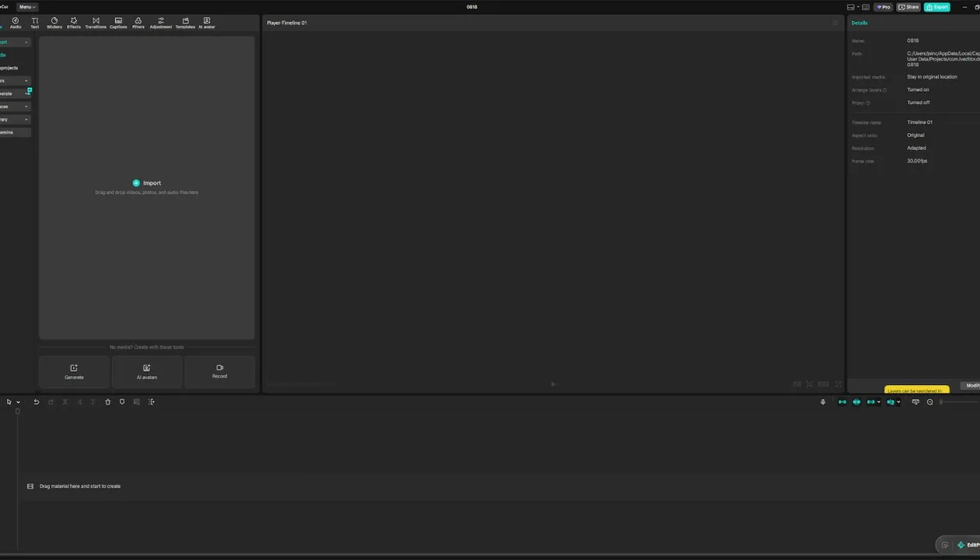Viewport: 980px width, 560px height.
Task: Open the Captions tab
Action: [118, 23]
